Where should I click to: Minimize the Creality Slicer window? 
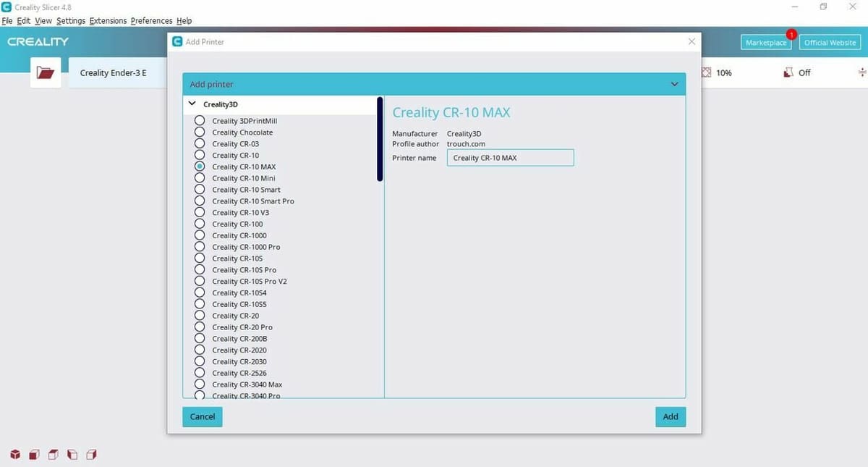click(x=794, y=7)
